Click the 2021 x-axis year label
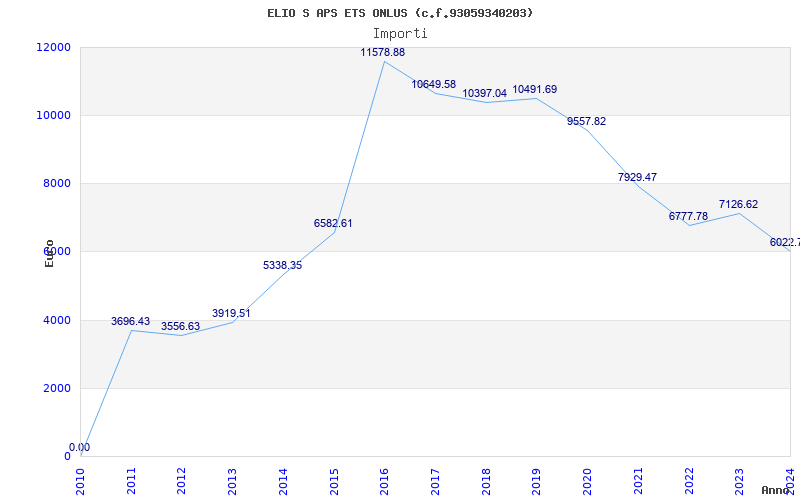Screen dimensions: 800x500 (638, 481)
